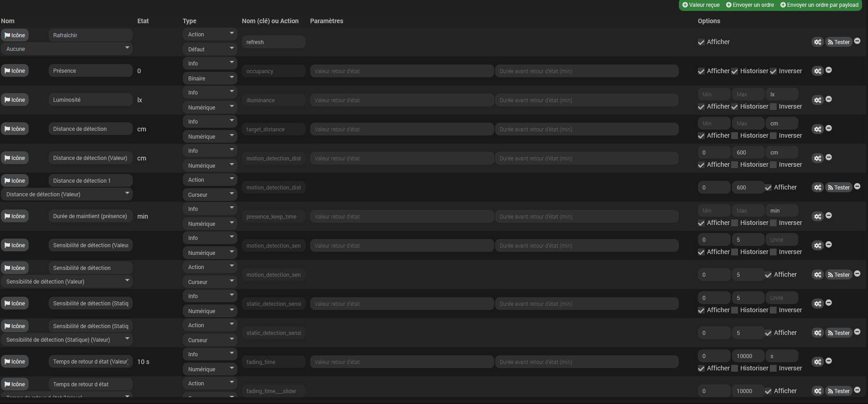Toggle Historiser for the Luminosité command
Viewport: 868px width, 404px height.
tap(734, 107)
